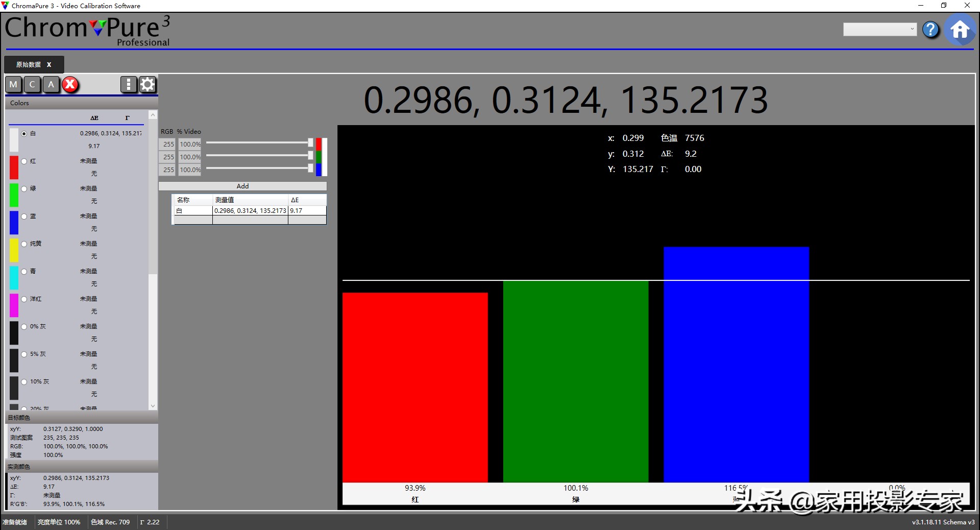Select the 5% 灰 radio button
The height and width of the screenshot is (530, 980).
(x=24, y=354)
